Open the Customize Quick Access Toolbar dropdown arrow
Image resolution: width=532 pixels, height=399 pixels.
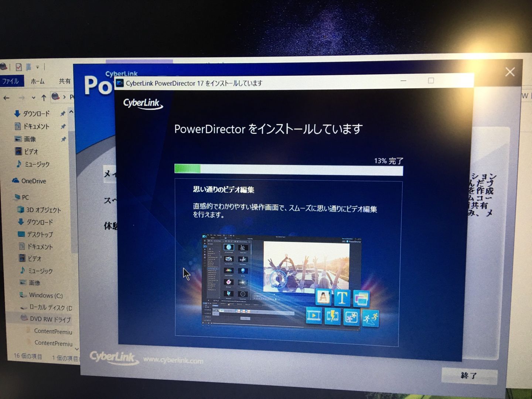[x=37, y=67]
